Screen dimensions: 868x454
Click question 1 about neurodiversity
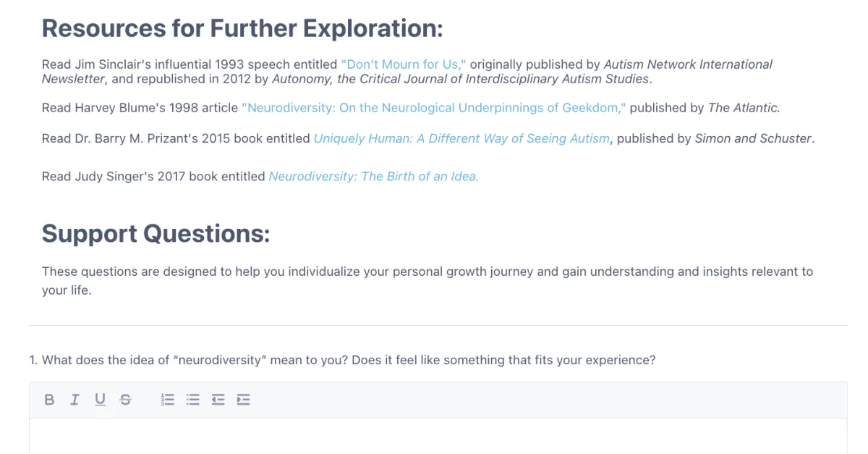coord(342,360)
